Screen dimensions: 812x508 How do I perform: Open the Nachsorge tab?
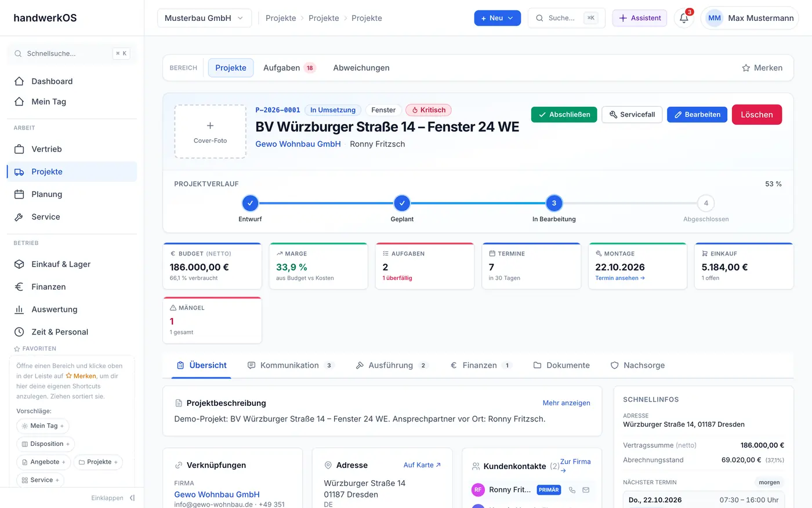[637, 365]
